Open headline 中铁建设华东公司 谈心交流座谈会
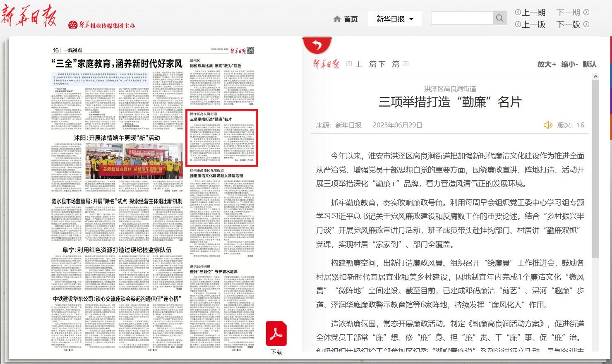Image resolution: width=612 pixels, height=364 pixels. 117,299
